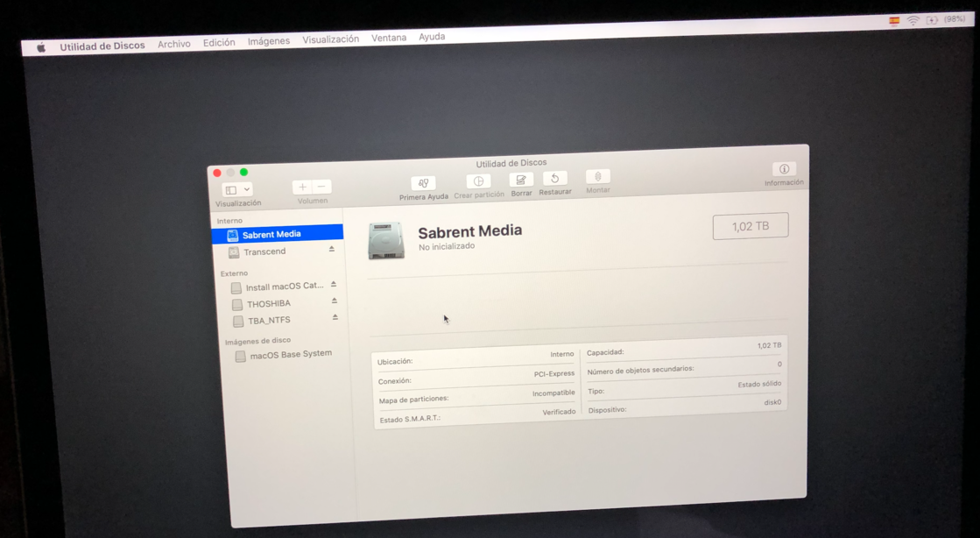The image size is (980, 538).
Task: Open the Información panel icon
Action: coord(784,169)
